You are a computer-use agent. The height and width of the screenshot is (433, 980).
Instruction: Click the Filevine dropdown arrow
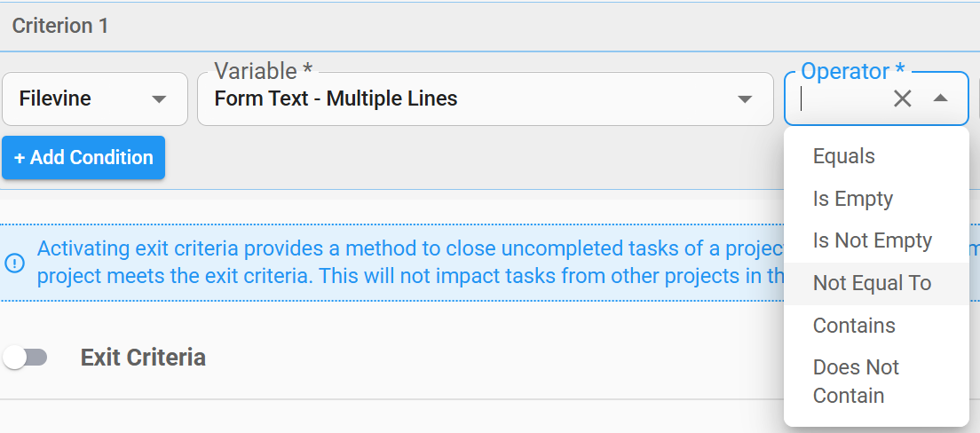click(x=159, y=99)
